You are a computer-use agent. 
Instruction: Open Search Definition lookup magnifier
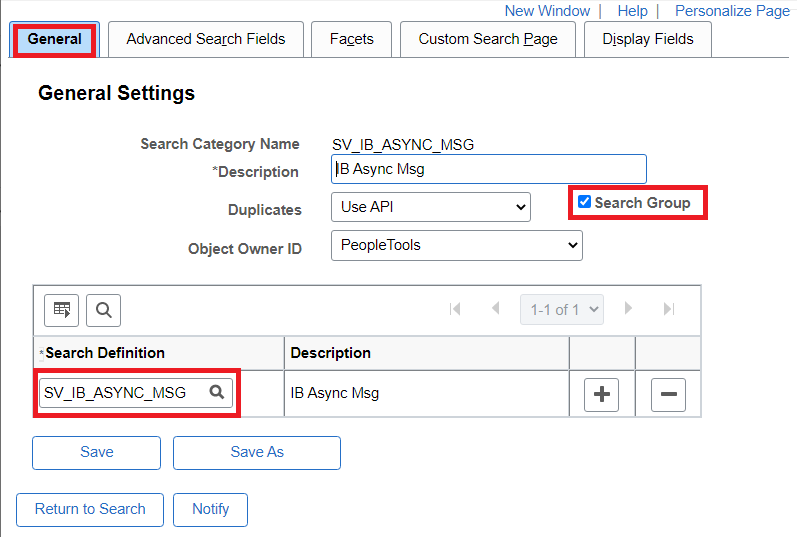216,393
